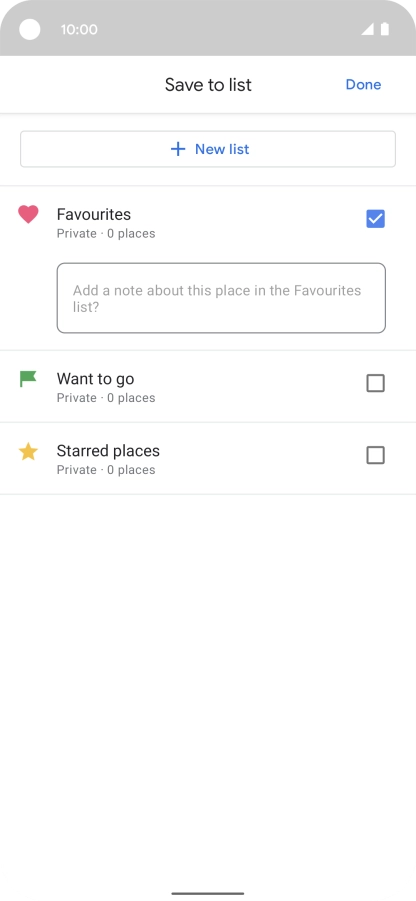
Task: Create a New list
Action: coord(208,149)
